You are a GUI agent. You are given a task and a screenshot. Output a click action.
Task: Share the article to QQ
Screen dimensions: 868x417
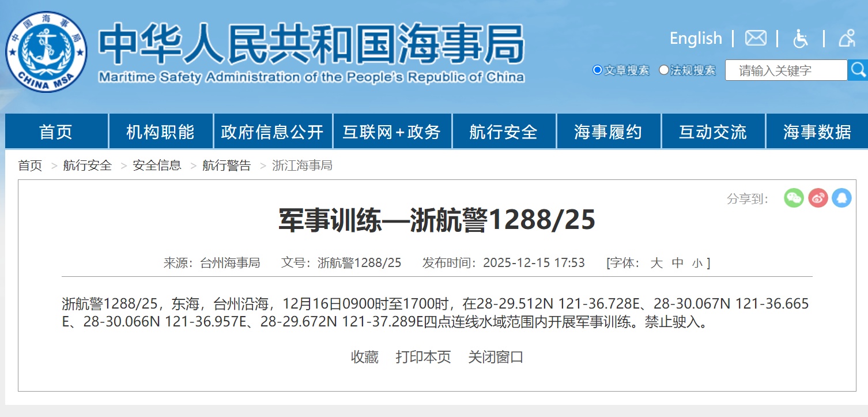tap(841, 198)
